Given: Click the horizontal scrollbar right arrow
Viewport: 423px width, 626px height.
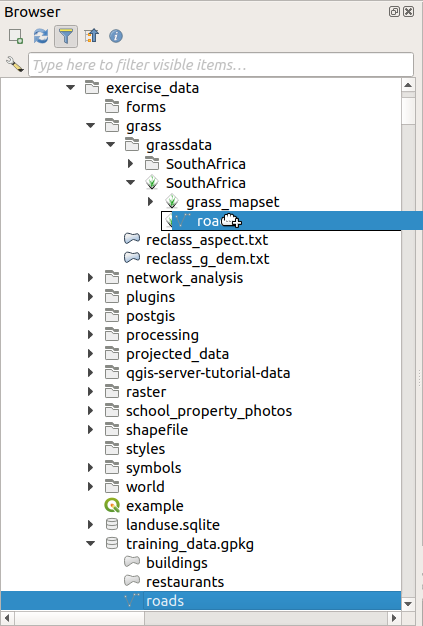Looking at the screenshot, I should pos(394,618).
